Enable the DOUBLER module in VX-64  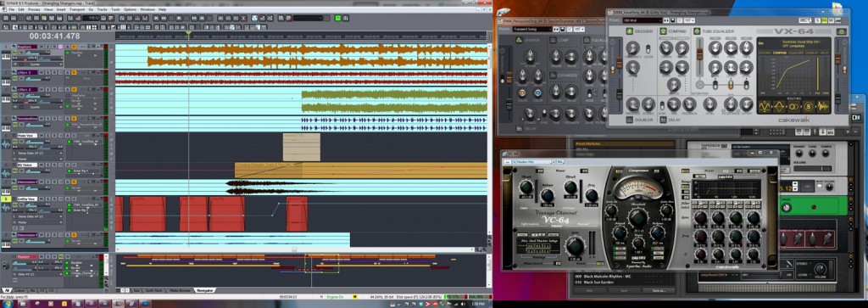(x=630, y=120)
